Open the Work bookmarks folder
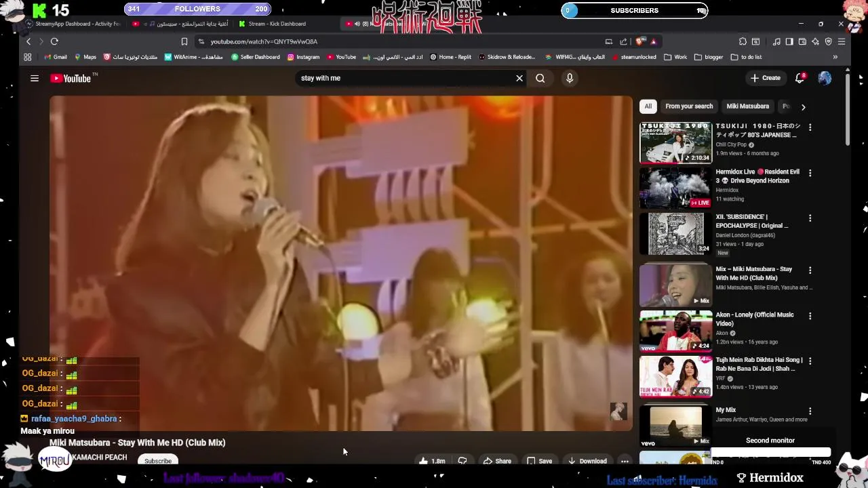This screenshot has width=868, height=488. [675, 57]
